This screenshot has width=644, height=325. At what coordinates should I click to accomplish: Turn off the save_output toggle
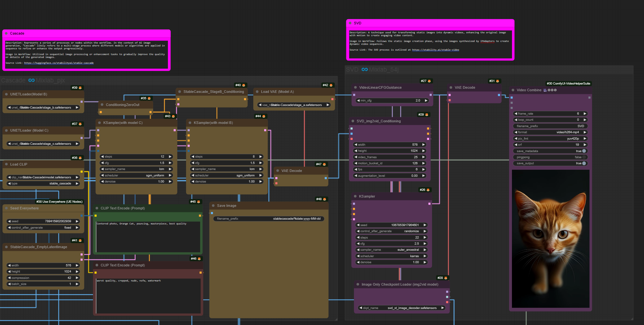[584, 163]
